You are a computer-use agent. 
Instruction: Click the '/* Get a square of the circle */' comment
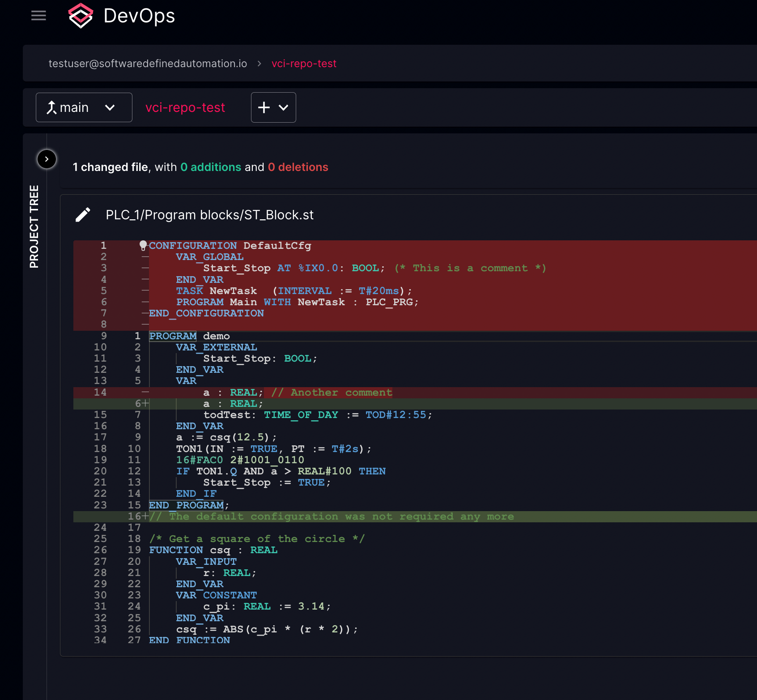[257, 539]
